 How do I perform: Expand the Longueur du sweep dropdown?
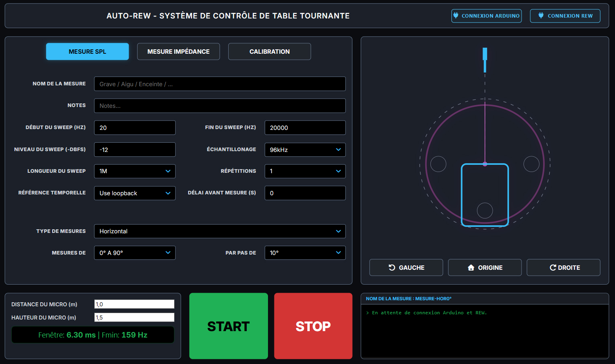click(135, 171)
